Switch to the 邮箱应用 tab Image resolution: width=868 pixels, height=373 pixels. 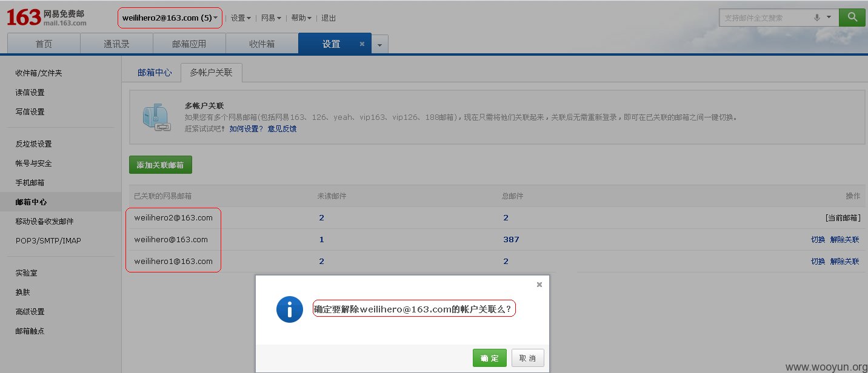point(189,44)
